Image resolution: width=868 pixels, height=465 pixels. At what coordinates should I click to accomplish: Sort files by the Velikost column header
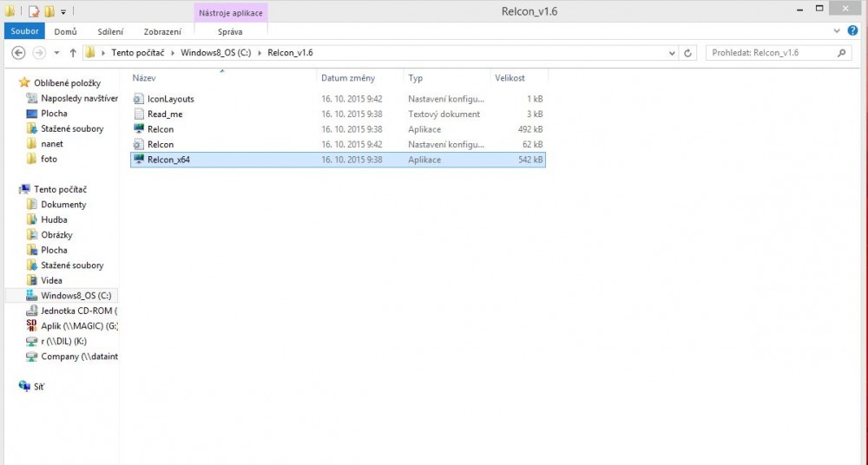[510, 78]
